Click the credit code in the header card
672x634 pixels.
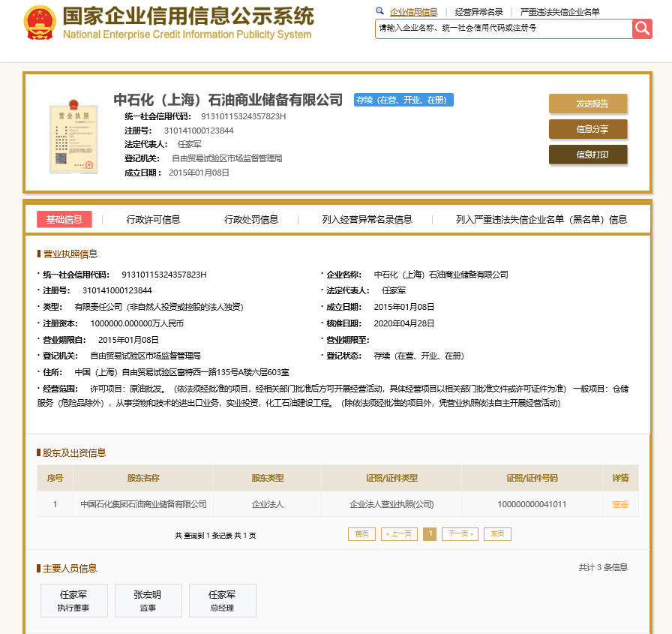[x=244, y=116]
